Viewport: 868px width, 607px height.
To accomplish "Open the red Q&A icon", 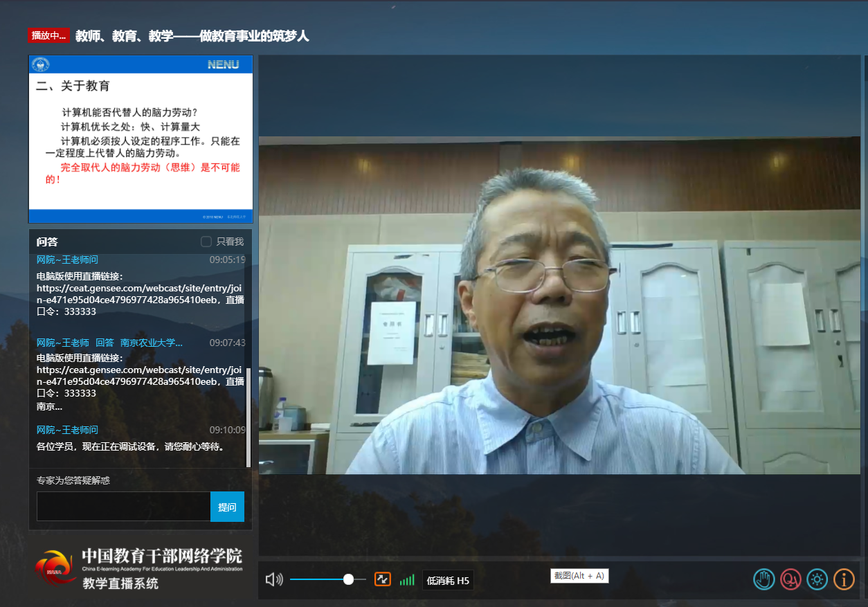I will (790, 579).
